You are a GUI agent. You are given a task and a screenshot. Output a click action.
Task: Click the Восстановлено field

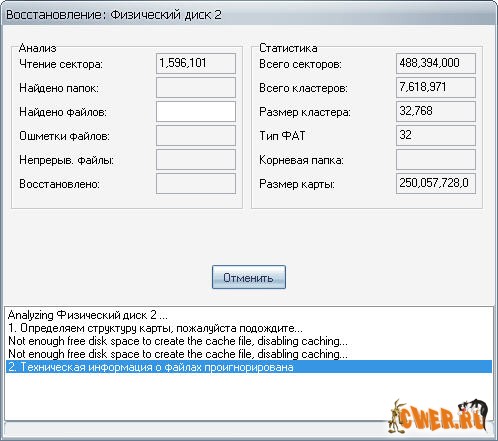click(x=196, y=183)
